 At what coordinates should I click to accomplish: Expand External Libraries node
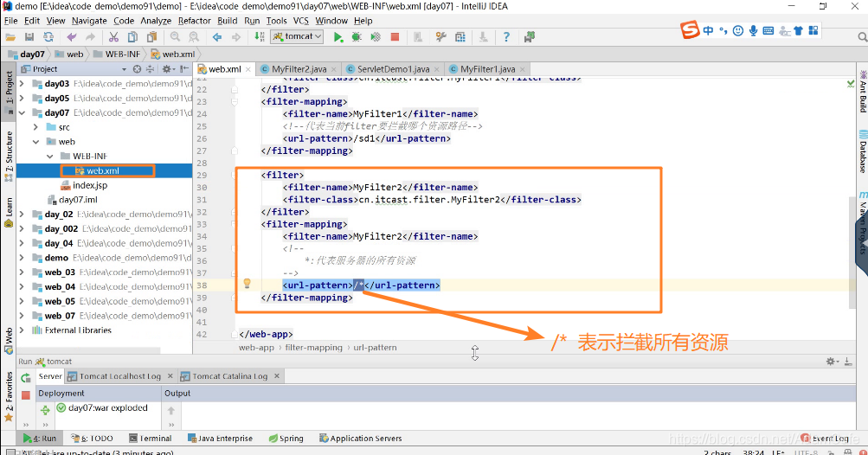[22, 330]
